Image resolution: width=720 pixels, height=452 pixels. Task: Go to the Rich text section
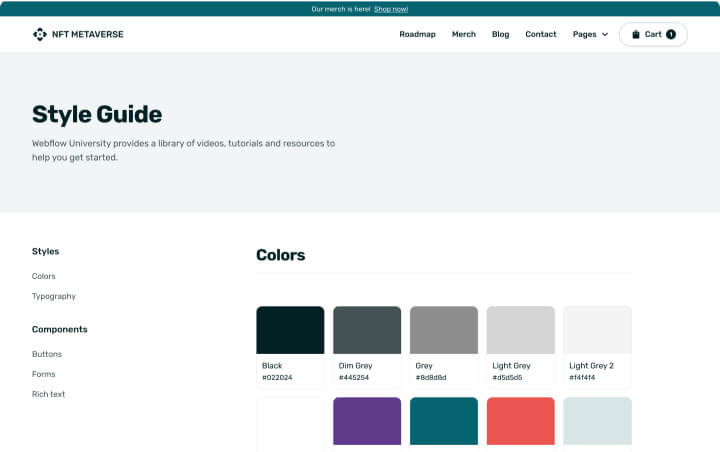48,394
